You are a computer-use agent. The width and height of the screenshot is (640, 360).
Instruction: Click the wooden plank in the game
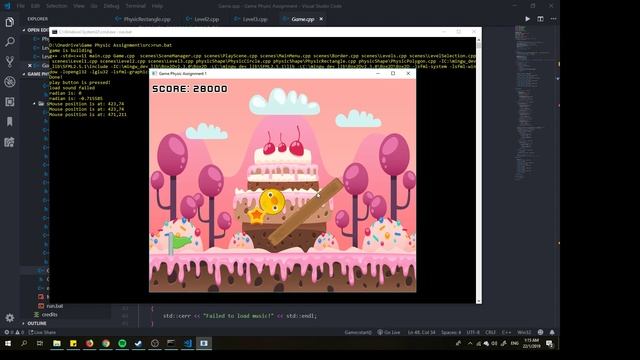[305, 211]
